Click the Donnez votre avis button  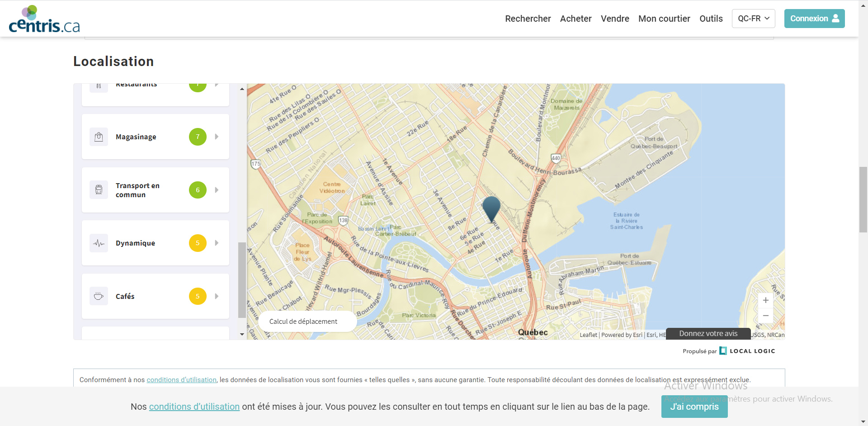708,334
